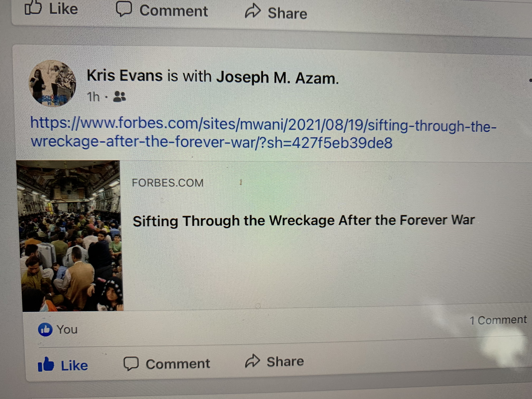Click the Share label on Kris Evans post

click(285, 361)
